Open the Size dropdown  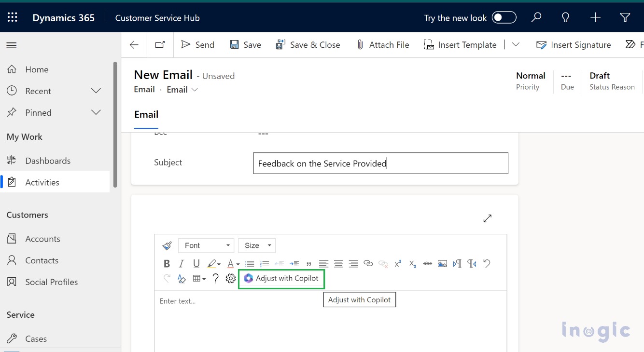(257, 245)
